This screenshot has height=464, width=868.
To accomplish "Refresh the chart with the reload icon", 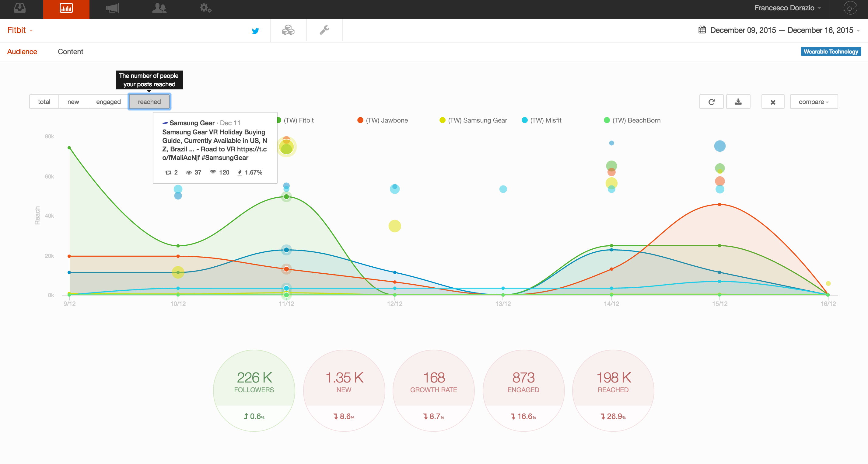I will (x=711, y=102).
